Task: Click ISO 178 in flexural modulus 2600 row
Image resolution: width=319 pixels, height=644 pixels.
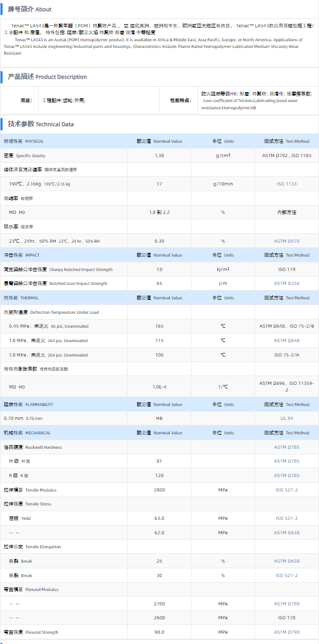Action: (x=287, y=618)
